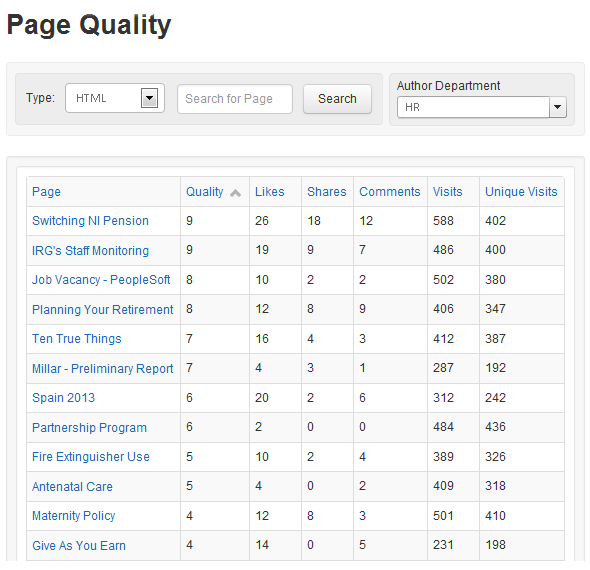This screenshot has height=570, width=590.
Task: Open Millar - Preliminary Report link
Action: 102,368
